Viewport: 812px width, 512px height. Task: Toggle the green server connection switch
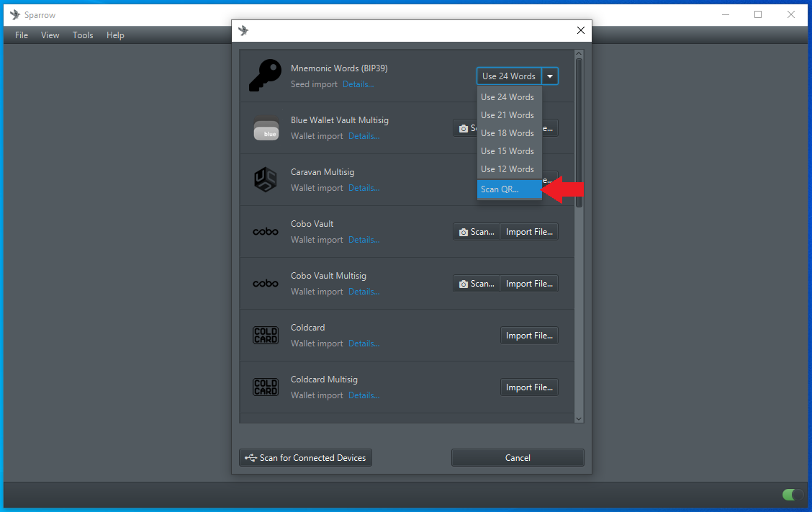[793, 495]
